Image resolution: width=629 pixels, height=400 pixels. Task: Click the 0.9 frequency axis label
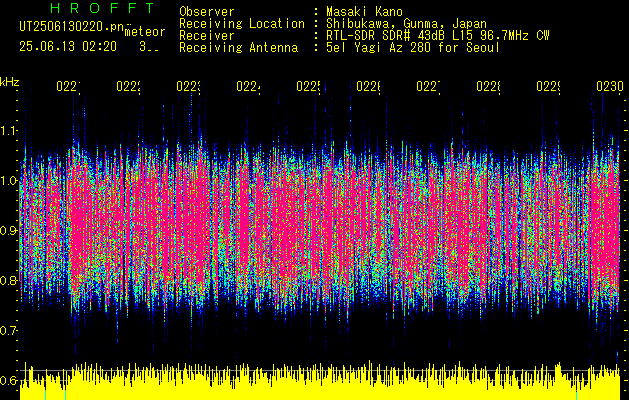coord(8,230)
